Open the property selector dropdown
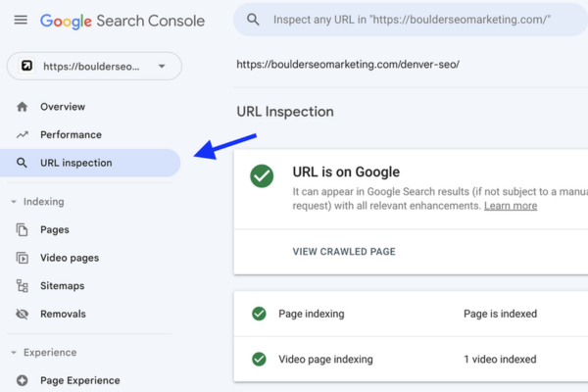 94,66
